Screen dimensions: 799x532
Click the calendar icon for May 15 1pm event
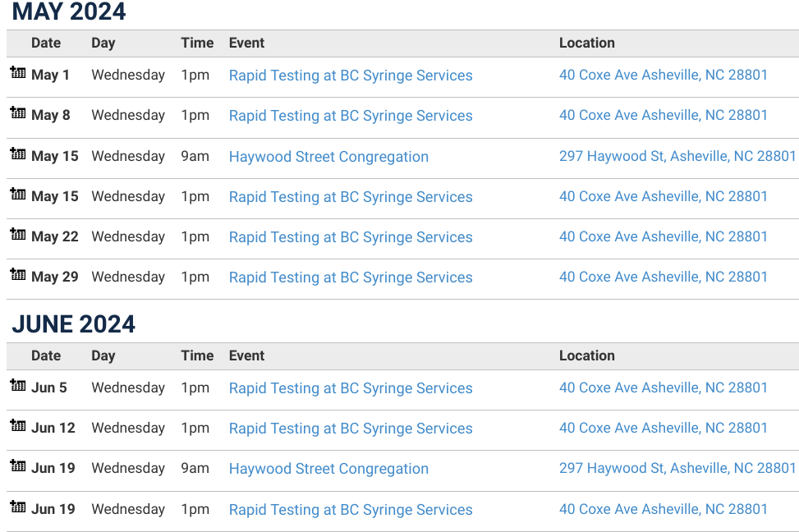click(18, 194)
